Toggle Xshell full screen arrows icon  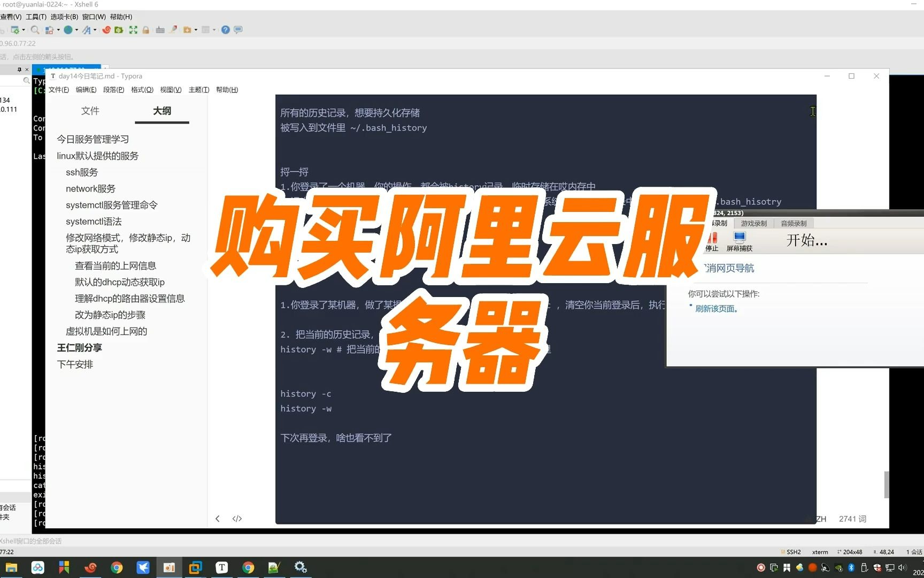coord(133,30)
